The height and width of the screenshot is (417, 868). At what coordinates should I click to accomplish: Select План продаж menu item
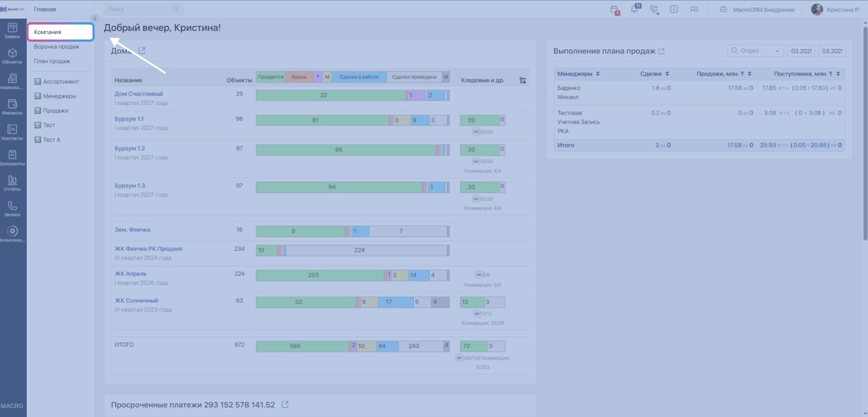click(52, 61)
